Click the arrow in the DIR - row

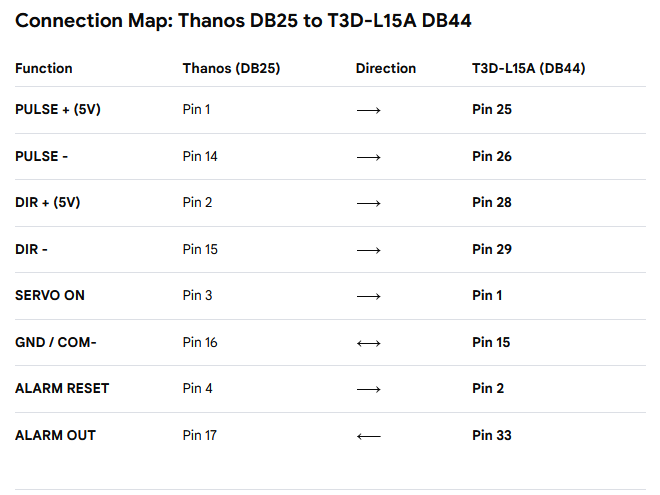(369, 250)
